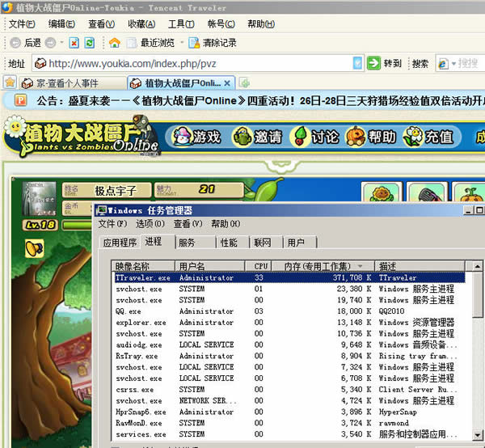The image size is (485, 448).
Task: Open the 帮助 pumpkin help button
Action: click(x=371, y=137)
